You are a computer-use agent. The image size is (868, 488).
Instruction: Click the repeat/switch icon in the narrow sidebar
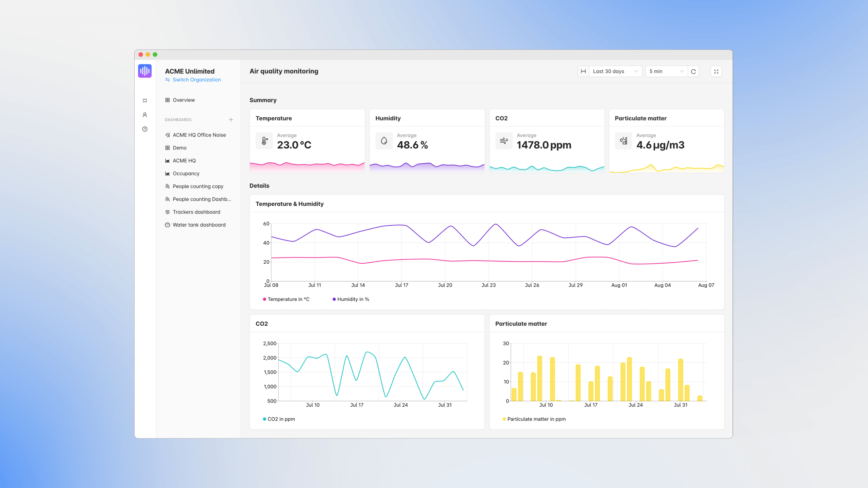(x=145, y=100)
